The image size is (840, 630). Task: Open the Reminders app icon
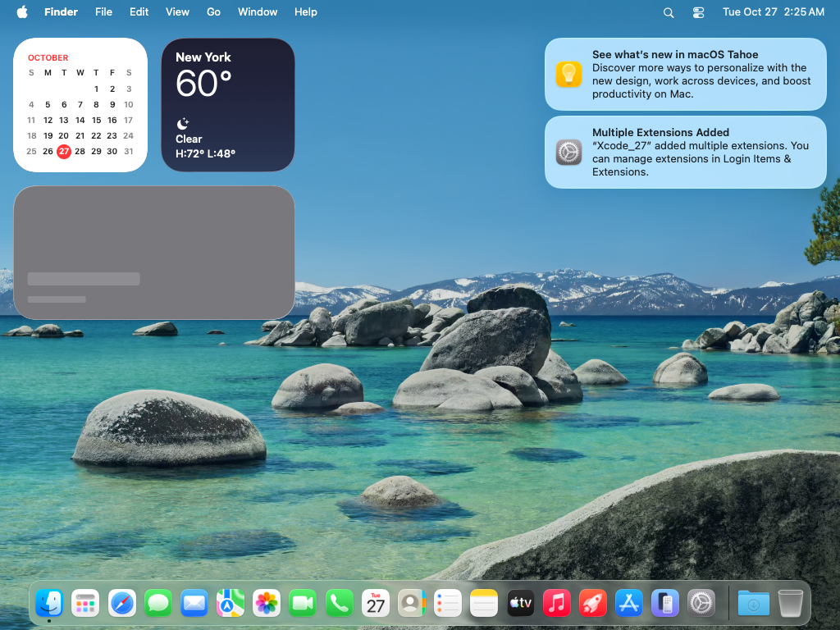pos(448,603)
